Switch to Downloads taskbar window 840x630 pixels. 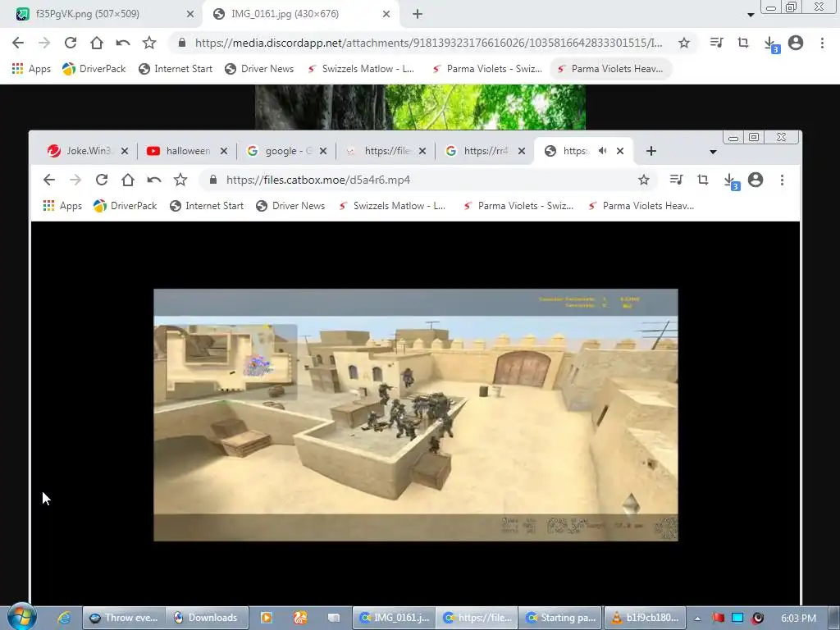207,618
